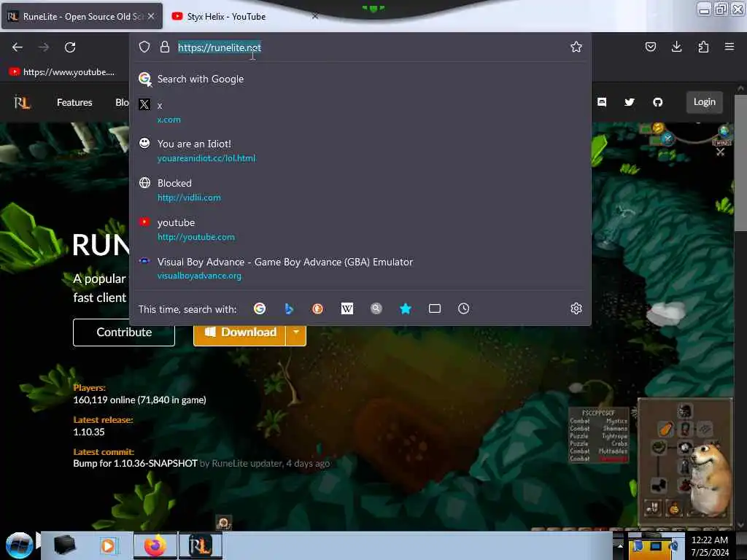Click the RuneLite logo in the navbar
Screen dimensions: 747x560
(x=22, y=102)
